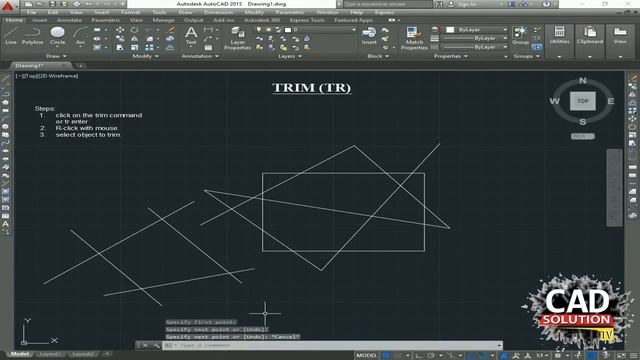640x360 pixels.
Task: Click the N compass direction on ViewCube
Action: coord(582,80)
